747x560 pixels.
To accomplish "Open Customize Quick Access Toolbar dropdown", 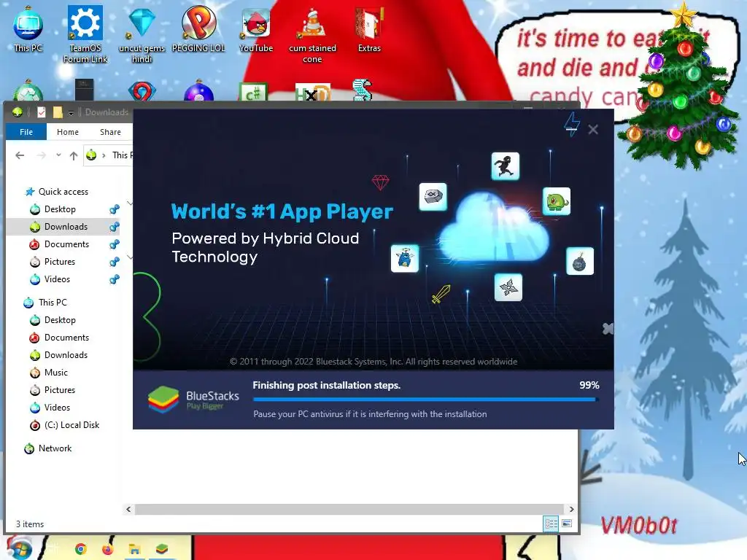I will tap(71, 113).
